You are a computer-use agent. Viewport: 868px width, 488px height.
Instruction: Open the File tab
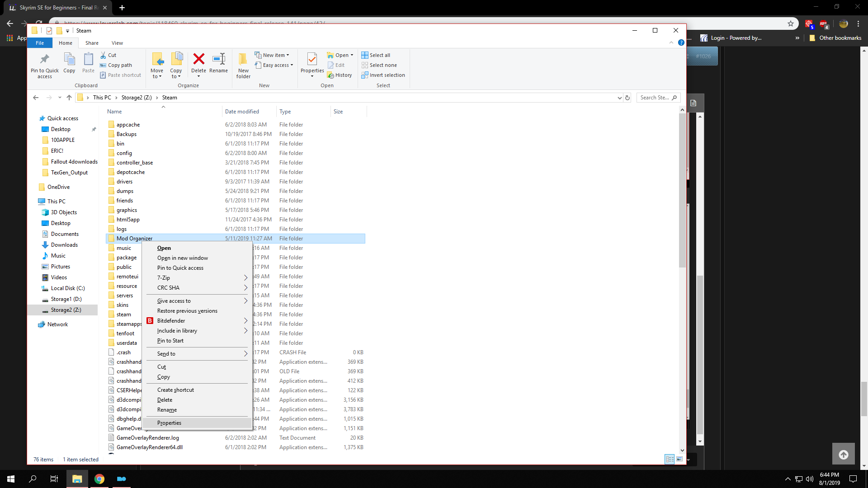[x=40, y=43]
